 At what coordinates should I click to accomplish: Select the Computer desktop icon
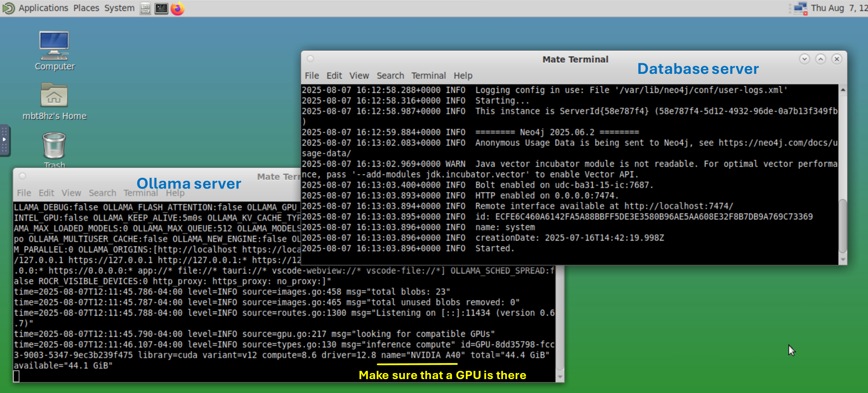pos(54,50)
